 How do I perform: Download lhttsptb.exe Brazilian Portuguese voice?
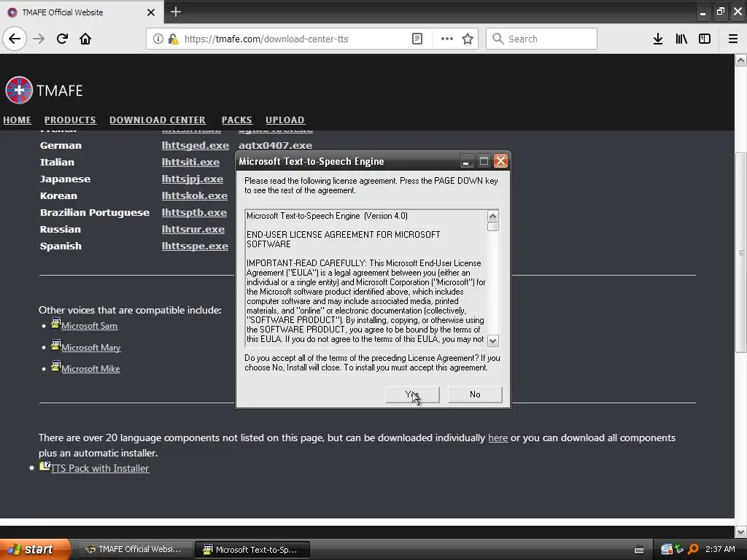[x=194, y=212]
